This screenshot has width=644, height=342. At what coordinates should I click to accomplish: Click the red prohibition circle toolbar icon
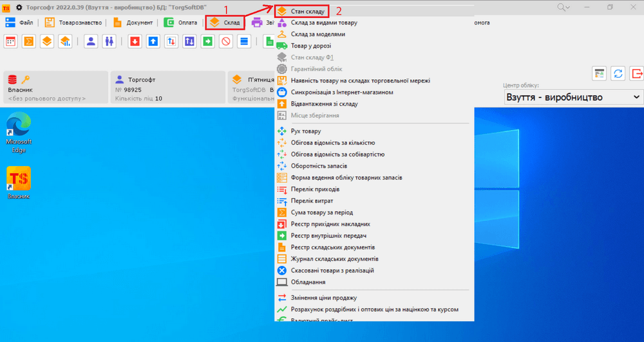(225, 41)
